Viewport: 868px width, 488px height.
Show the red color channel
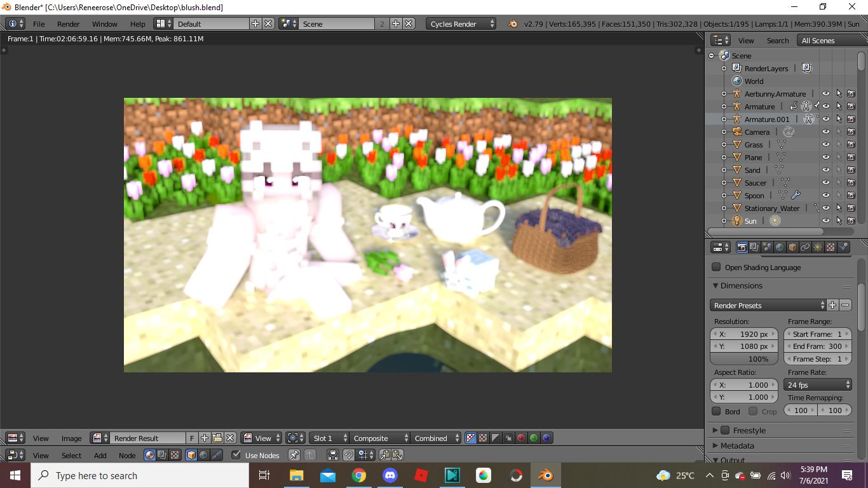pos(521,438)
